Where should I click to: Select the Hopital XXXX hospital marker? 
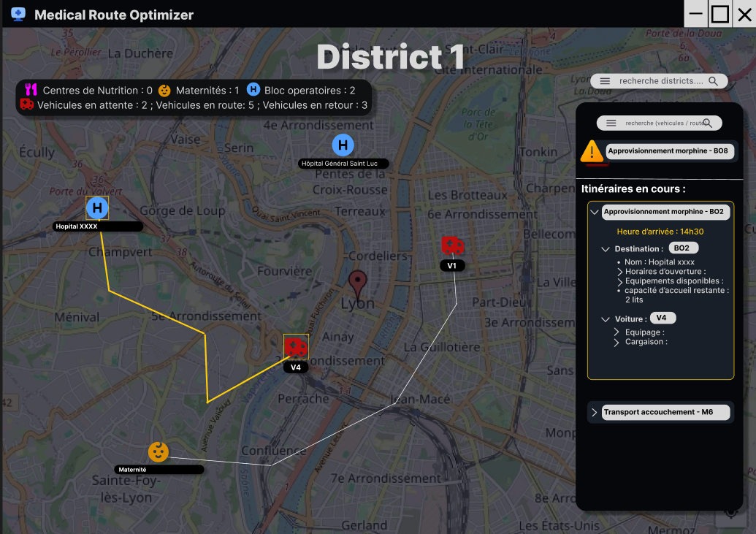tap(97, 208)
